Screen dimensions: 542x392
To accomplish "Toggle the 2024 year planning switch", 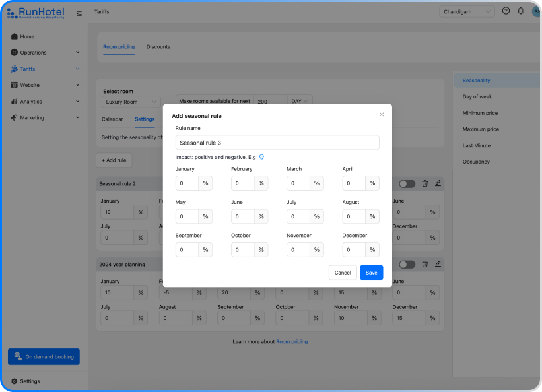I will 407,265.
